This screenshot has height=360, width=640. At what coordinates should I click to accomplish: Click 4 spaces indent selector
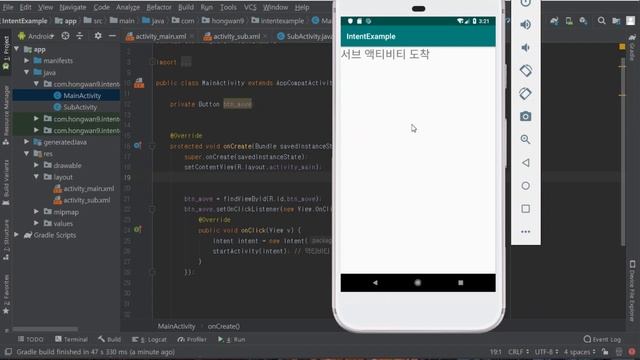coord(580,351)
